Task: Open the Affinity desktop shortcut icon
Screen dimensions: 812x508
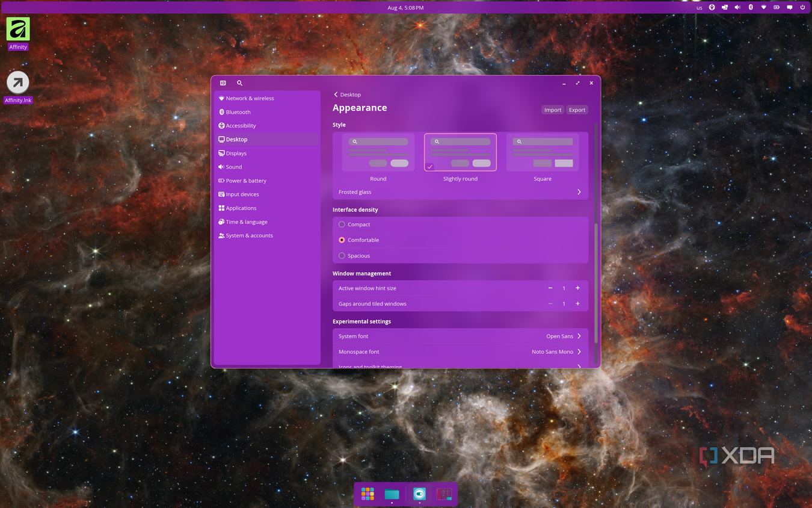Action: [x=18, y=29]
